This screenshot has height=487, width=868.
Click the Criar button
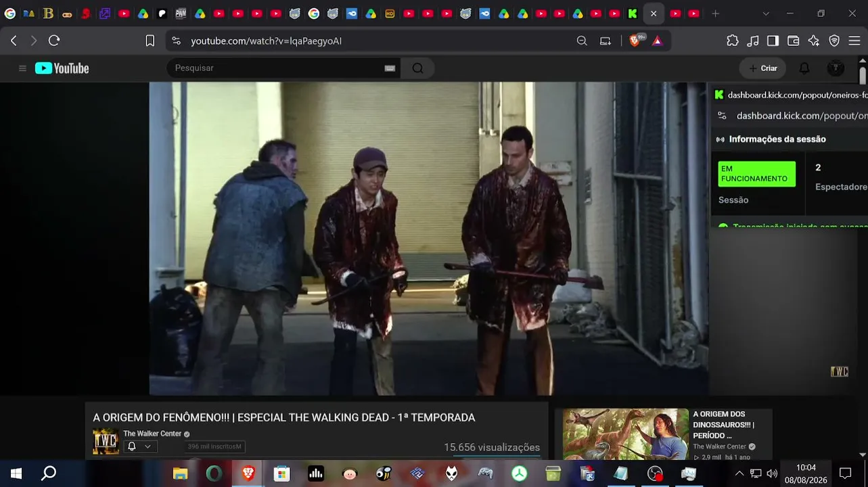pos(763,68)
